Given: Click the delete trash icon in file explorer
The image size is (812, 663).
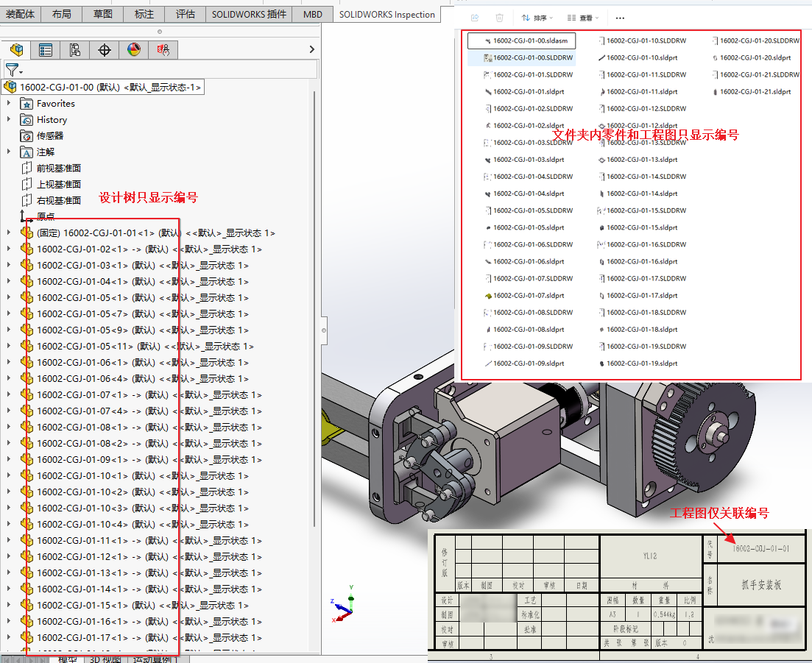Looking at the screenshot, I should click(500, 18).
